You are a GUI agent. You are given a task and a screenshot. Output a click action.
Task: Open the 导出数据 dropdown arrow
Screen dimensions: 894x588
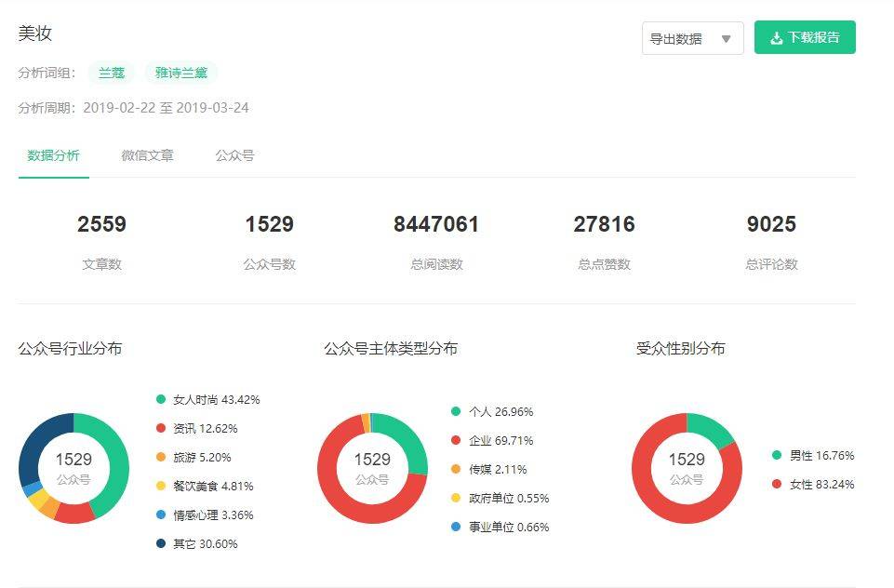click(x=726, y=39)
